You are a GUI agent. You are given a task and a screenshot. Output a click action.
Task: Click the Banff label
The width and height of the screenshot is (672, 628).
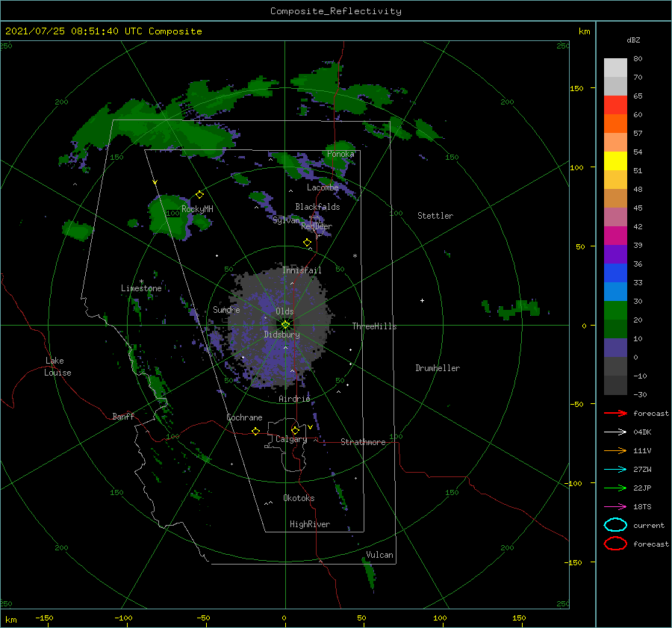123,416
